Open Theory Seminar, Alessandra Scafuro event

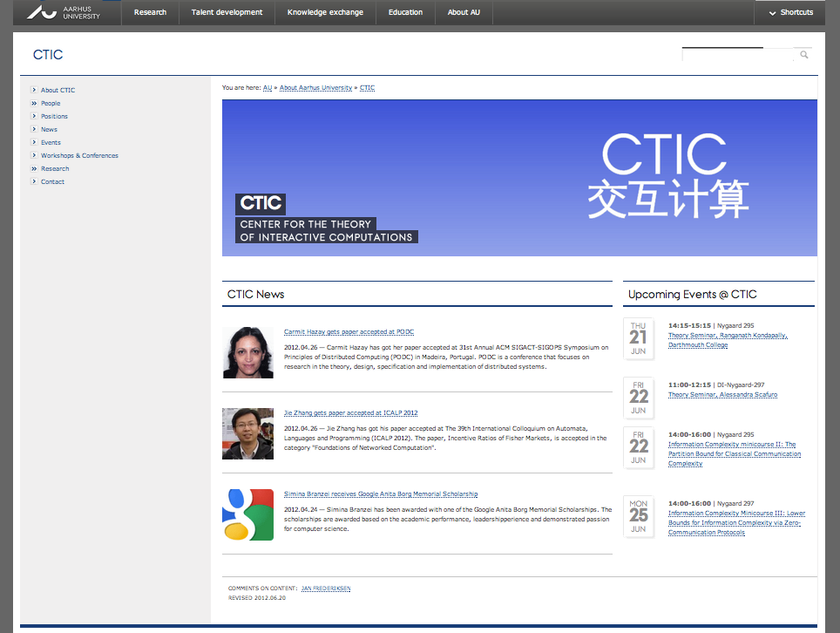pyautogui.click(x=722, y=395)
